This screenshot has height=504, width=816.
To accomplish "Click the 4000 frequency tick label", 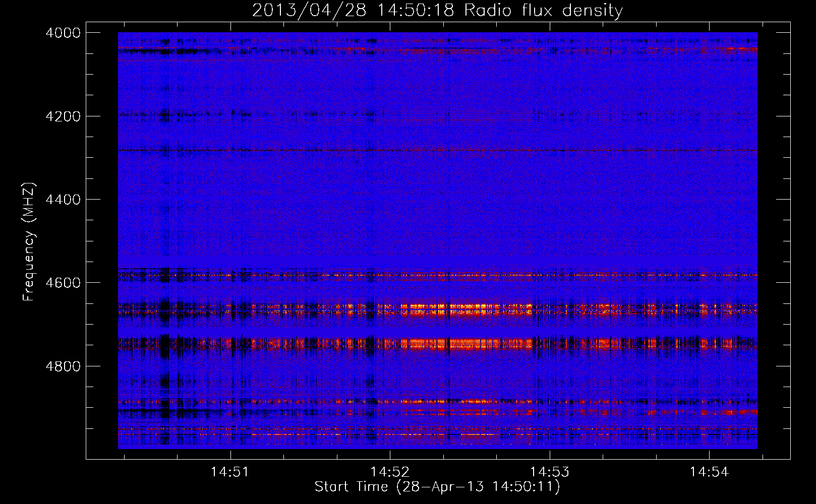I will (63, 33).
